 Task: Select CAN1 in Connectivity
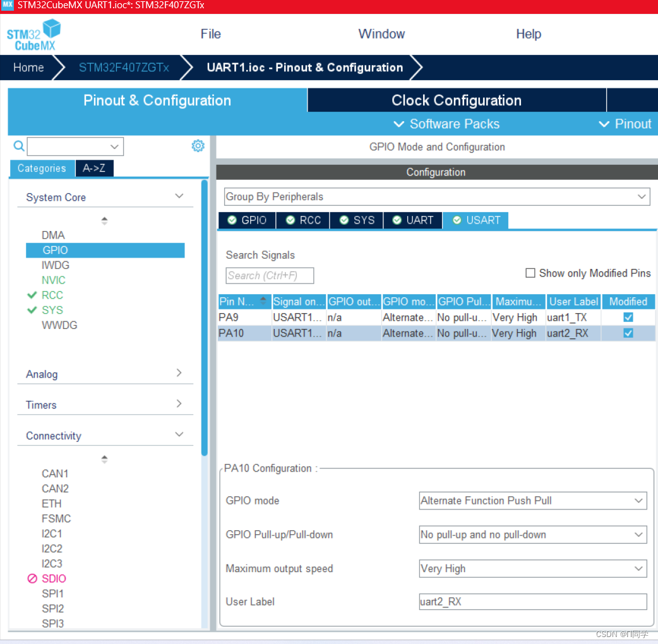55,474
